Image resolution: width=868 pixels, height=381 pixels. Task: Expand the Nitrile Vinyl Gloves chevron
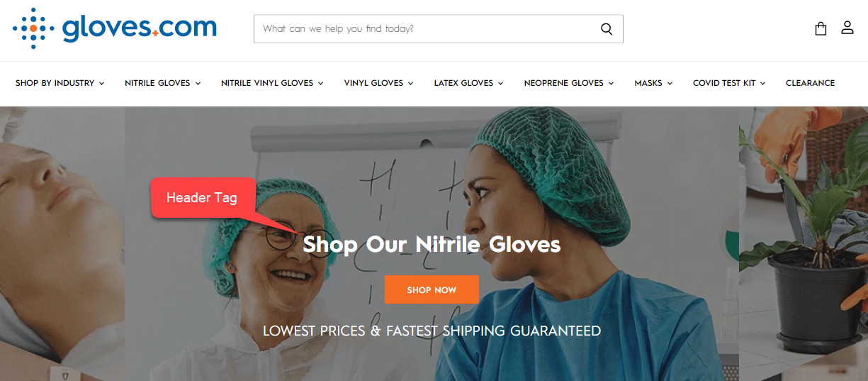pos(321,84)
